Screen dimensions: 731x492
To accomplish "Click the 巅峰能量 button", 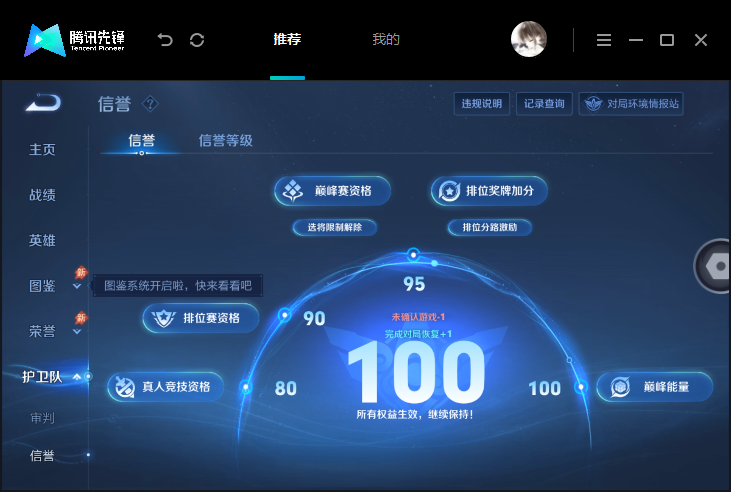I will (655, 387).
